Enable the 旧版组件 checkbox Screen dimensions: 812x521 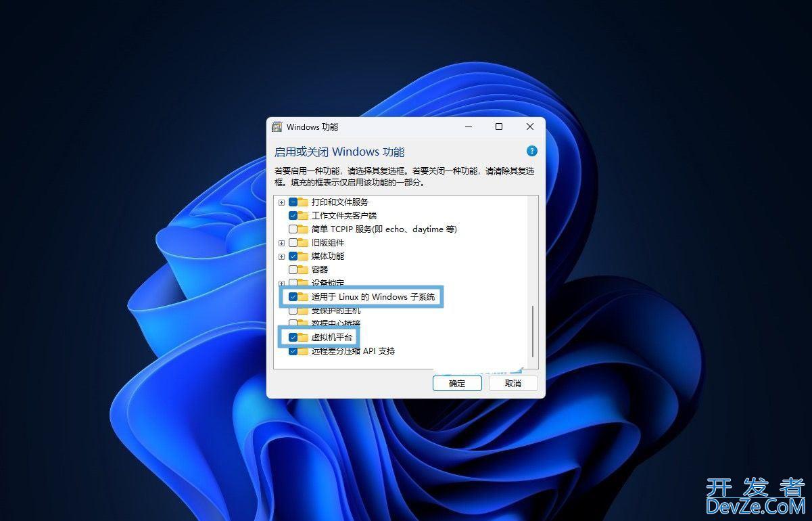[x=293, y=242]
